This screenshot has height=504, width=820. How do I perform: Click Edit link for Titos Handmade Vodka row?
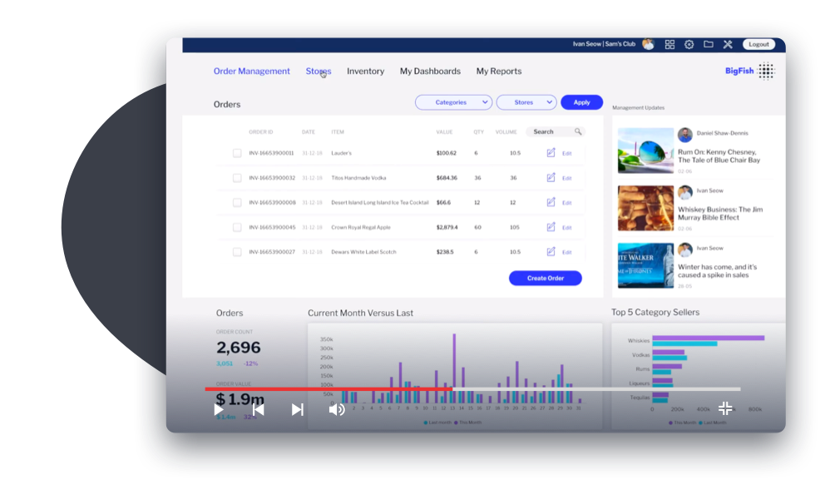coord(567,178)
